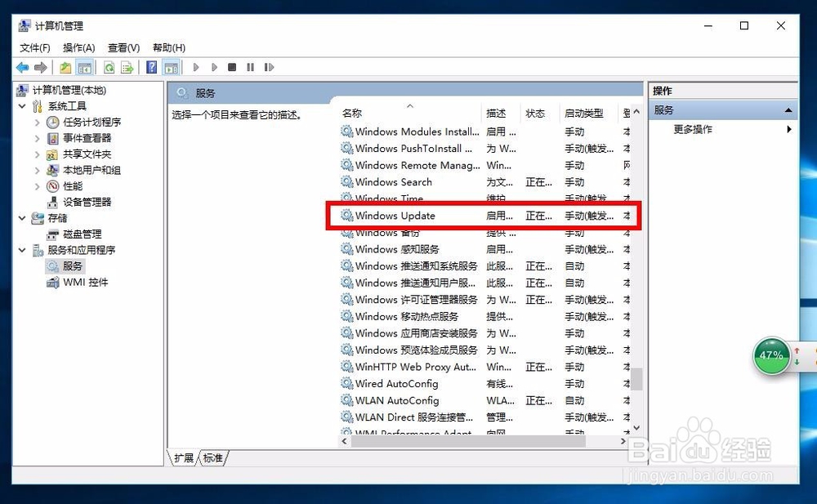The height and width of the screenshot is (504, 817).
Task: Expand the 任务计划程序 node chevron
Action: click(x=37, y=123)
